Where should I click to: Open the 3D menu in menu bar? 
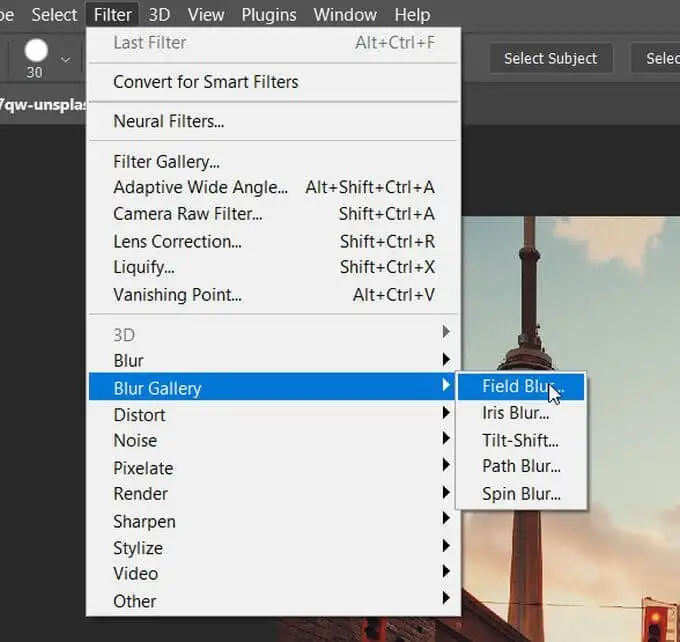159,15
